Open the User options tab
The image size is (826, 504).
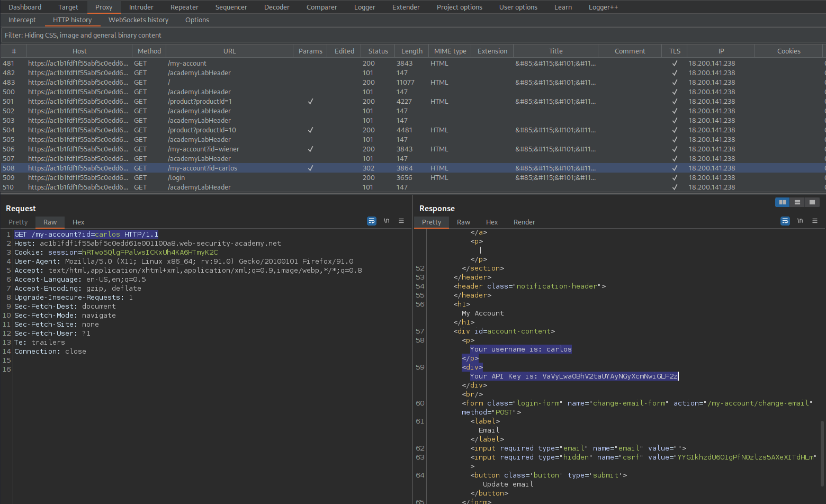pos(518,7)
